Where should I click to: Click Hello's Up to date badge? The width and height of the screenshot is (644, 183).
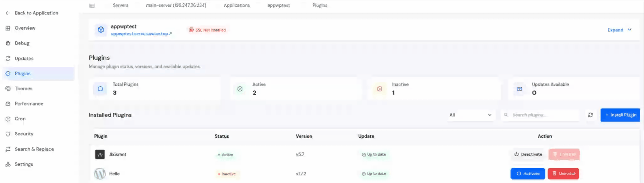[374, 174]
